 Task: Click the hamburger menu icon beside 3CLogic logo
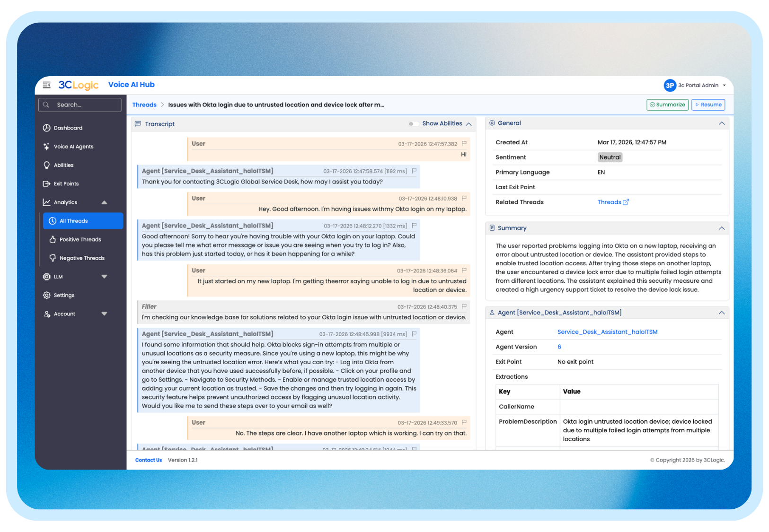(x=46, y=85)
